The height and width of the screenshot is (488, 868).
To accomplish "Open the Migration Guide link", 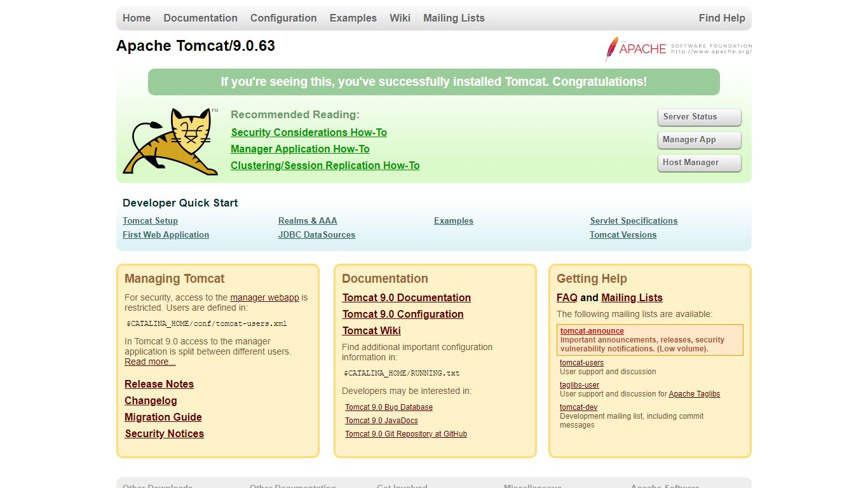I will [x=163, y=417].
